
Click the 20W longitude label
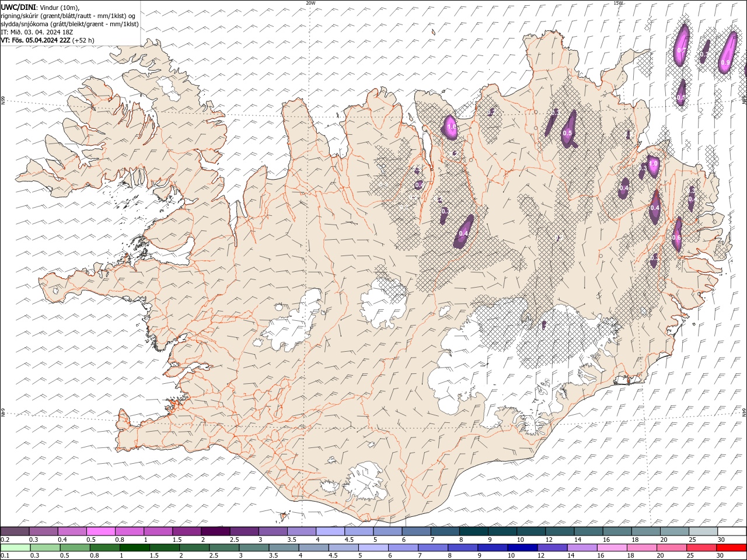pyautogui.click(x=310, y=3)
